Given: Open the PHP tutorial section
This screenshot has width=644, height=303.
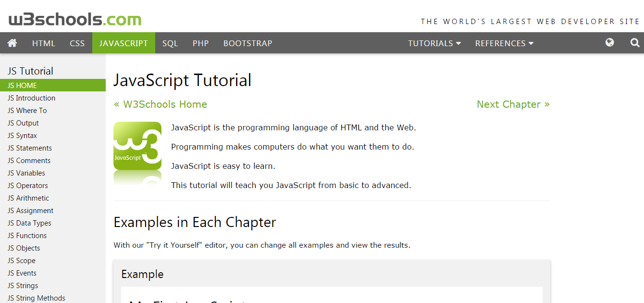Looking at the screenshot, I should [x=200, y=43].
